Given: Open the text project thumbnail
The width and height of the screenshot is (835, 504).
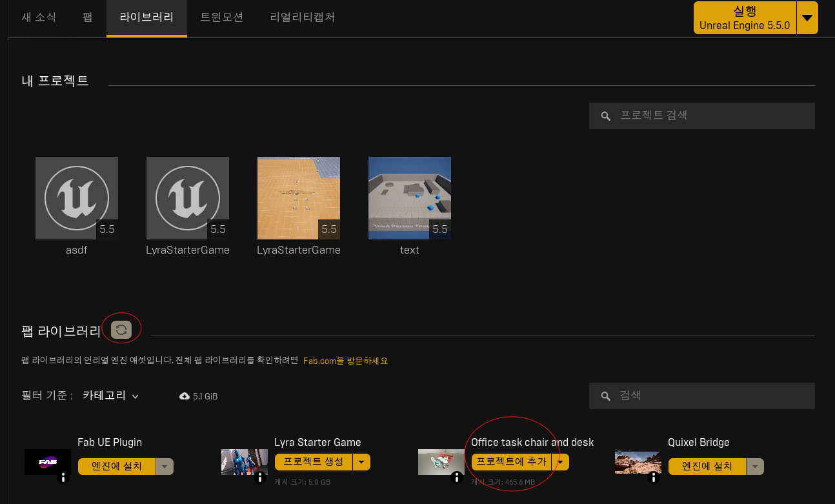Looking at the screenshot, I should 410,198.
